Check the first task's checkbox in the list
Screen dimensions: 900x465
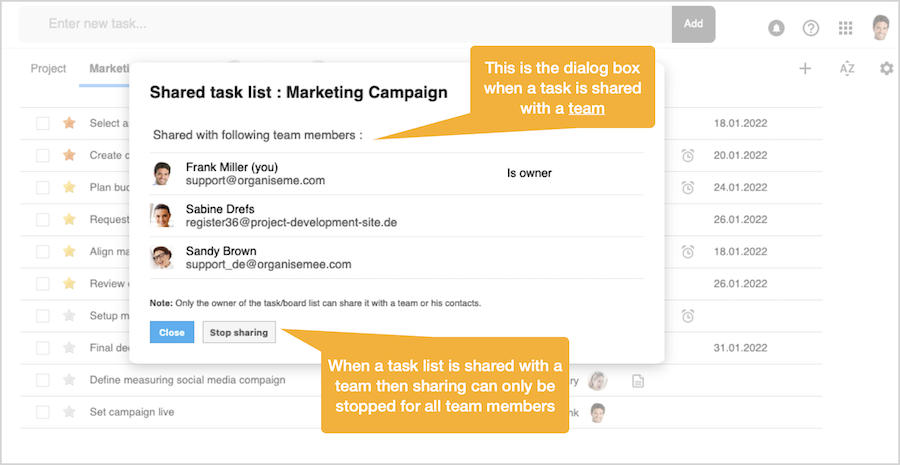43,123
